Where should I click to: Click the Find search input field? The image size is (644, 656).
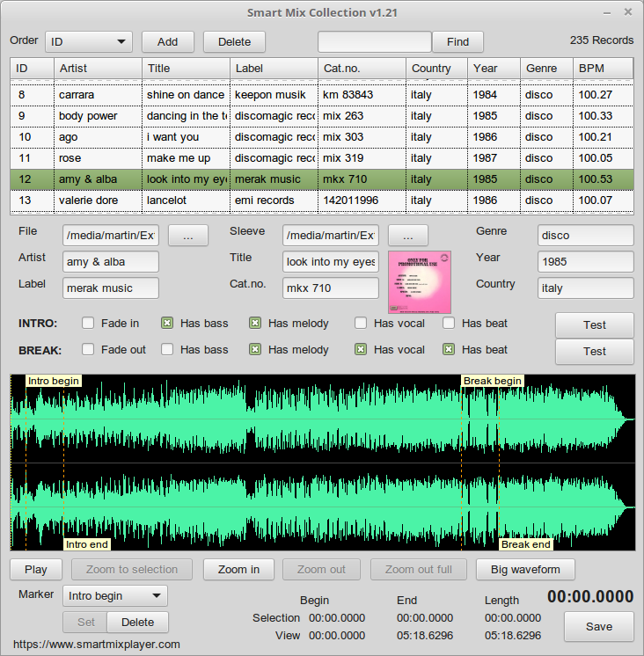(x=374, y=41)
